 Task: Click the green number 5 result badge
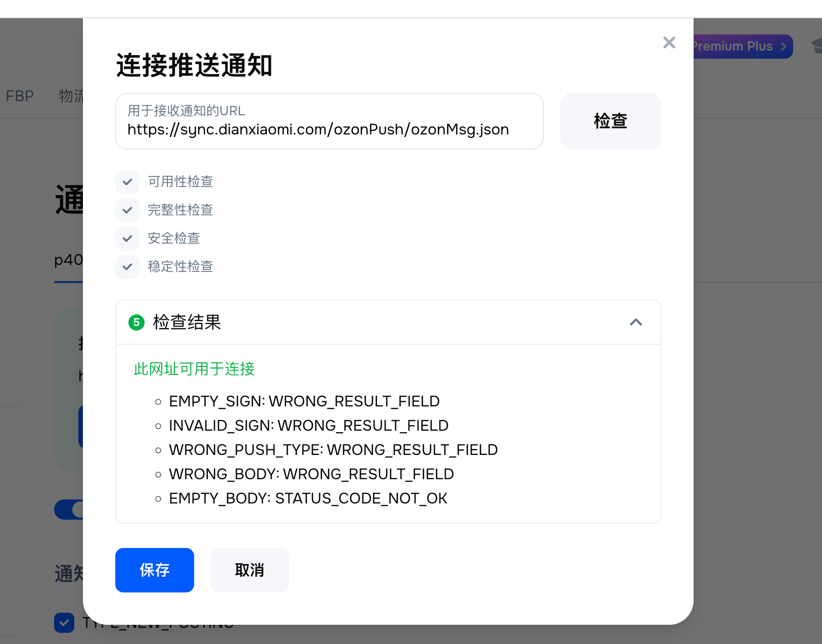pos(136,323)
